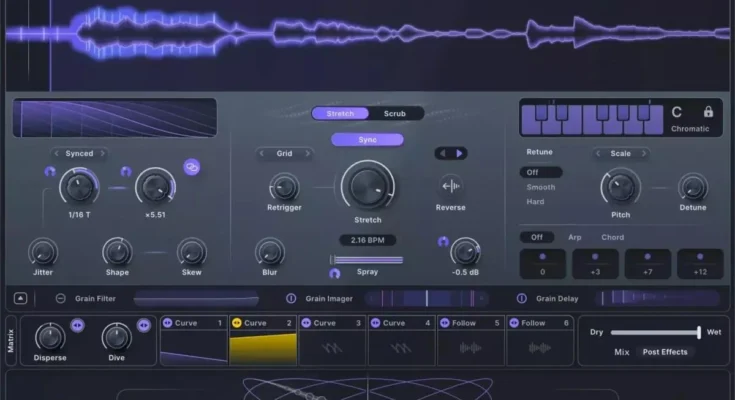Click the Jitter knob
Screen dimensions: 735x400
click(43, 253)
